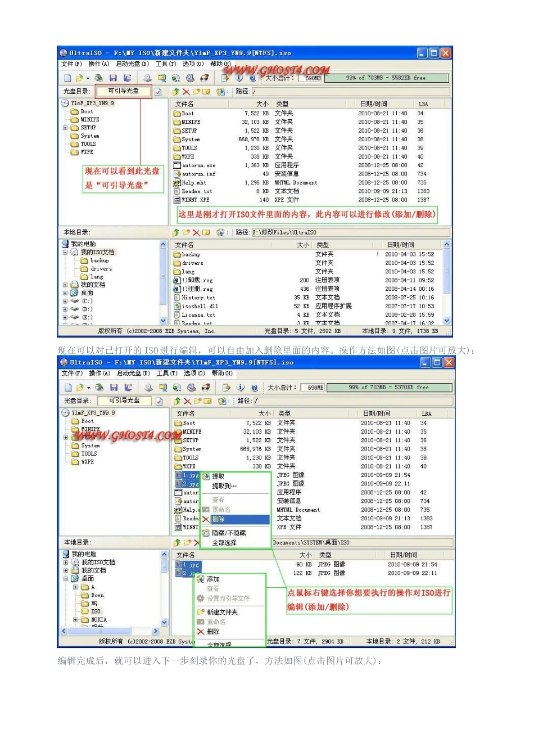Collapse 我的ISO文档 node showing backup, drivers, lang
The height and width of the screenshot is (756, 534).
pyautogui.click(x=65, y=253)
